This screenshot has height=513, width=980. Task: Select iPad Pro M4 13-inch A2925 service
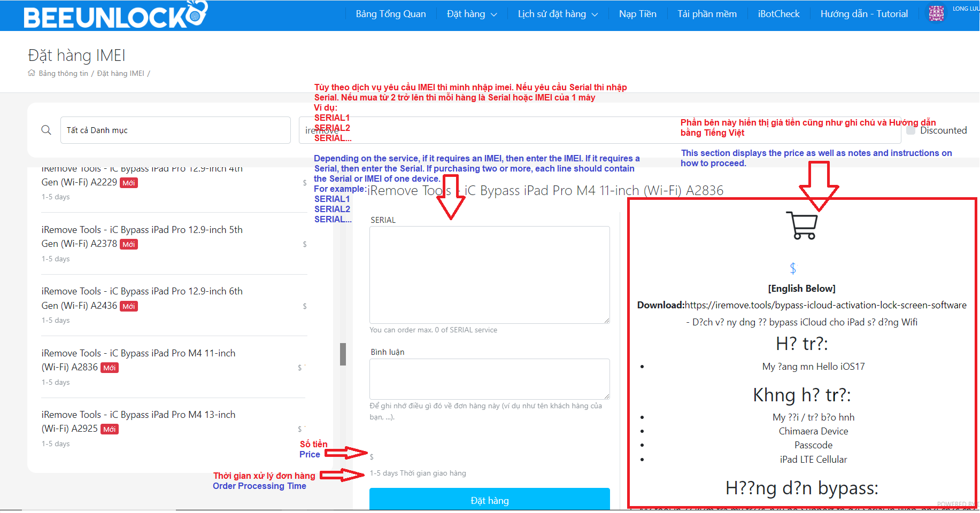pos(174,428)
